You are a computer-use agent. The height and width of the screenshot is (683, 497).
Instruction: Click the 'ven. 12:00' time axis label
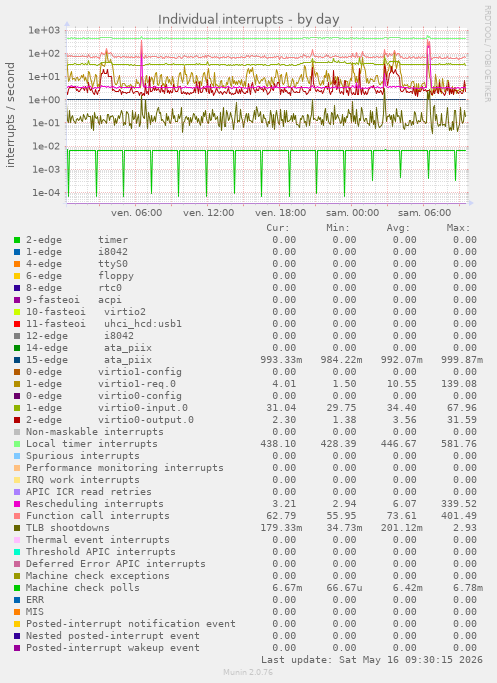coord(208,213)
